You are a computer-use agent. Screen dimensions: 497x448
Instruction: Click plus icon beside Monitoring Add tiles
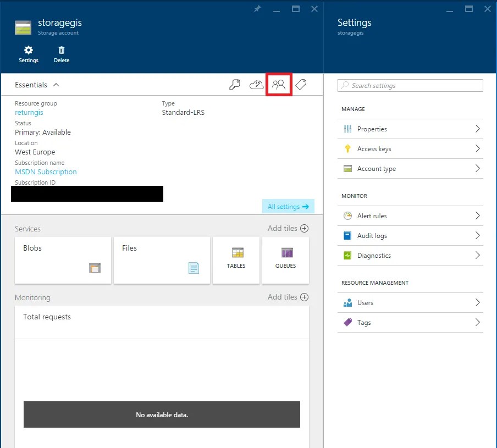click(304, 297)
